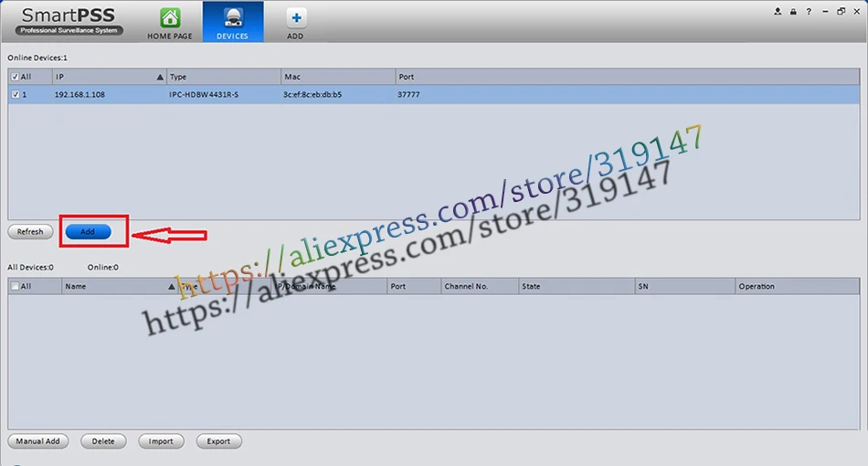The height and width of the screenshot is (466, 868).
Task: Click Mac address 3c:ef:8c:eb:db:b5
Action: (x=312, y=95)
